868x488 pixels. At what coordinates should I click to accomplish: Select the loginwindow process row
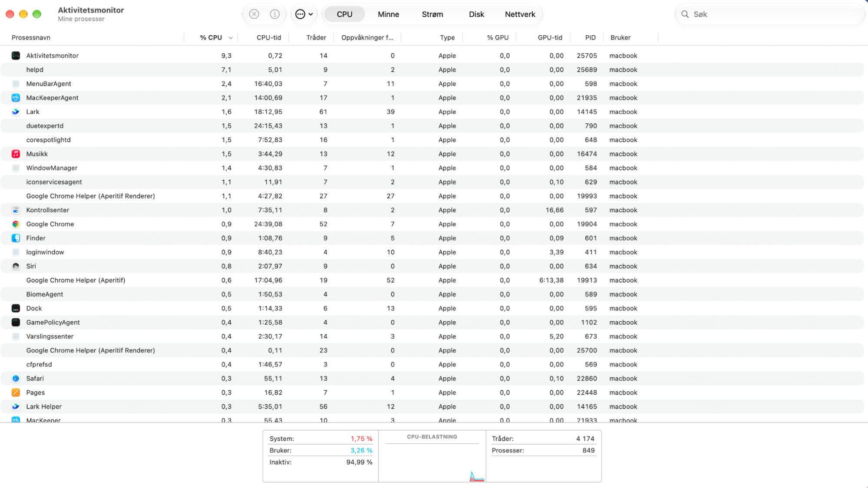pyautogui.click(x=432, y=252)
